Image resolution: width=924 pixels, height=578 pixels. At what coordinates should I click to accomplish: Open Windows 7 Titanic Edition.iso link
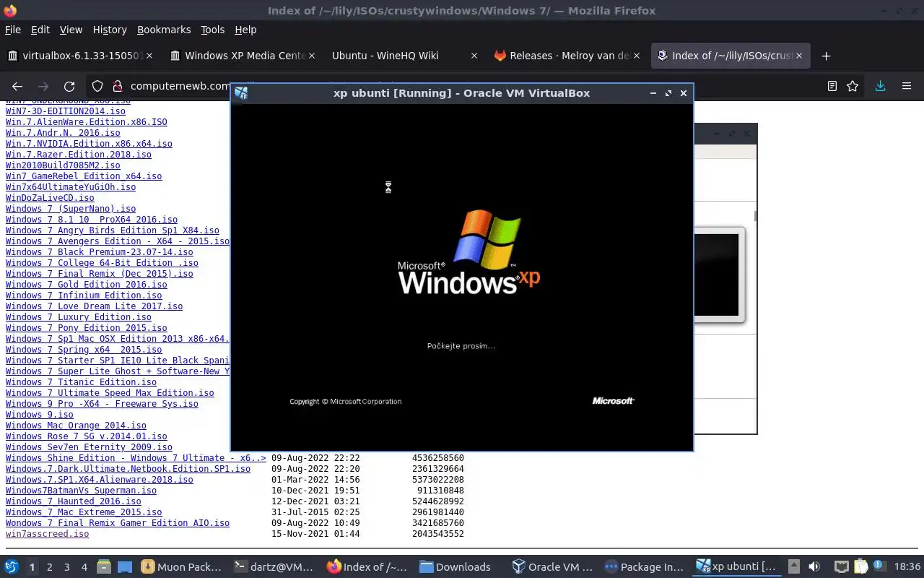(81, 382)
